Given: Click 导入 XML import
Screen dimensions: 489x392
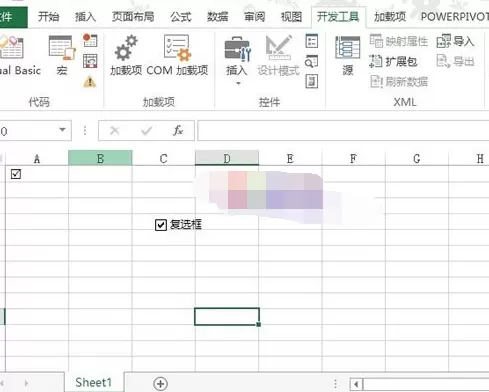Looking at the screenshot, I should coord(455,41).
